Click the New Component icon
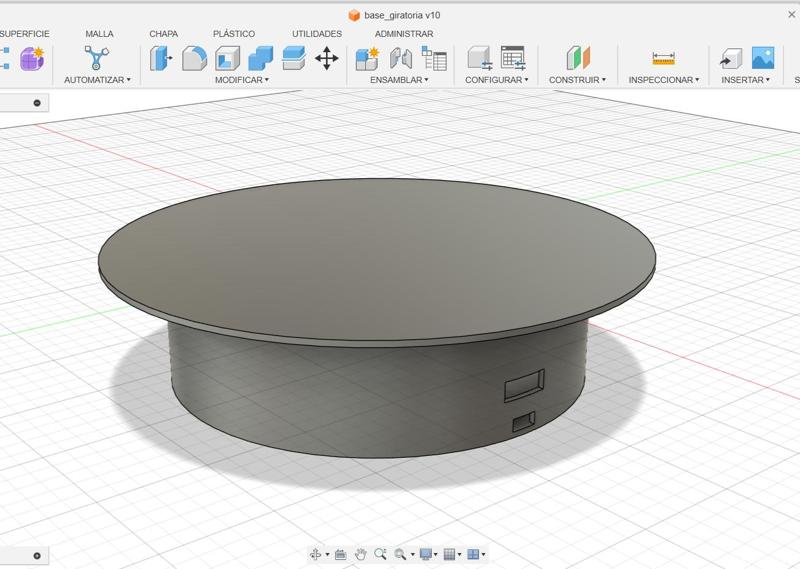This screenshot has height=569, width=800. (x=367, y=58)
